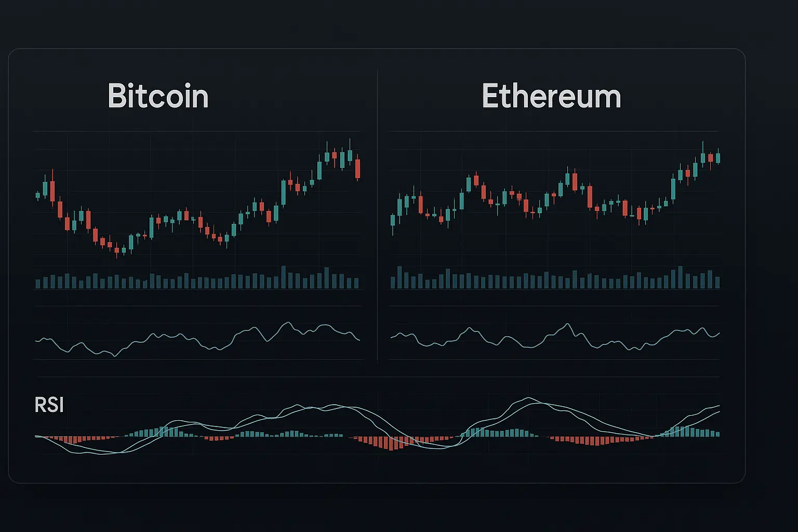Click the lowest candle on the Bitcoin chart

click(117, 249)
